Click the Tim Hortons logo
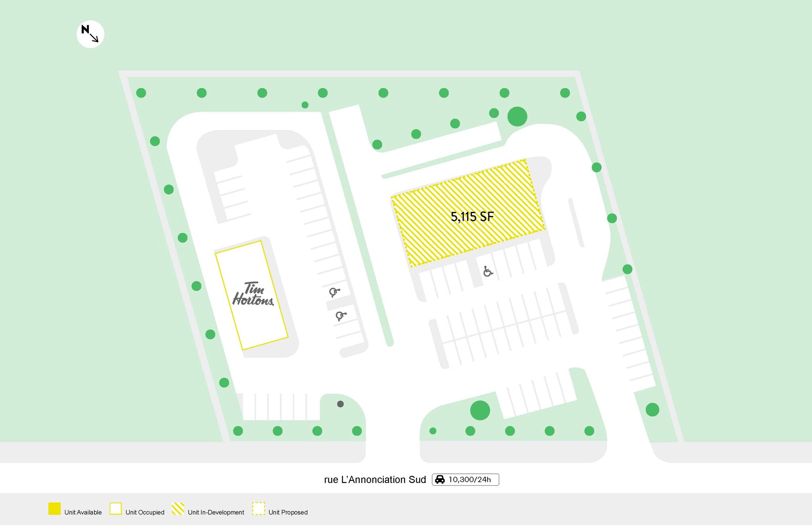812x525 pixels. tap(253, 294)
